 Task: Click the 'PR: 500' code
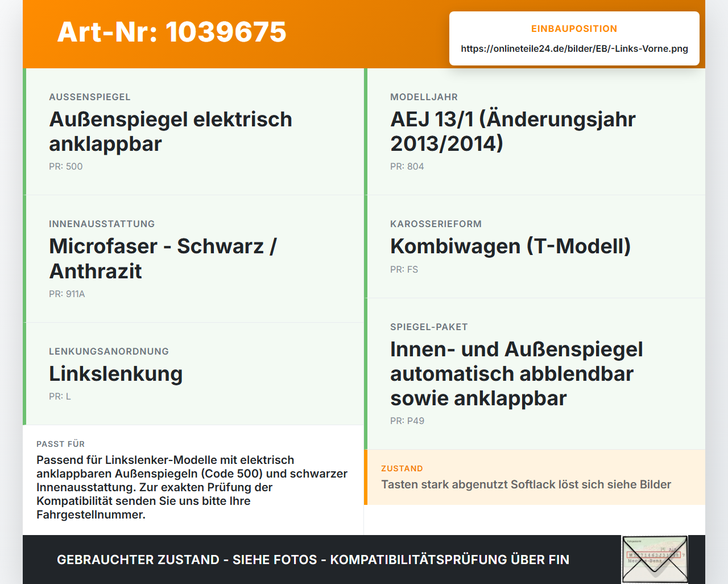point(66,166)
